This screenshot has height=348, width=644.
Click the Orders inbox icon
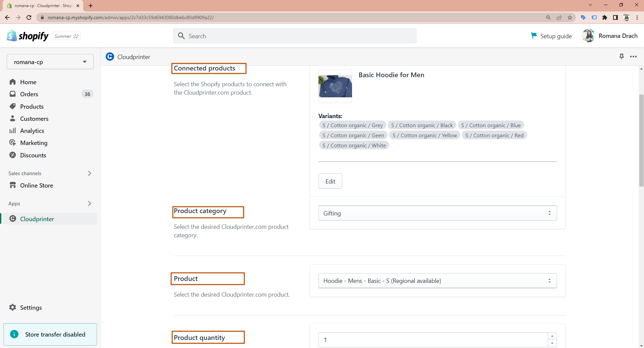(13, 94)
